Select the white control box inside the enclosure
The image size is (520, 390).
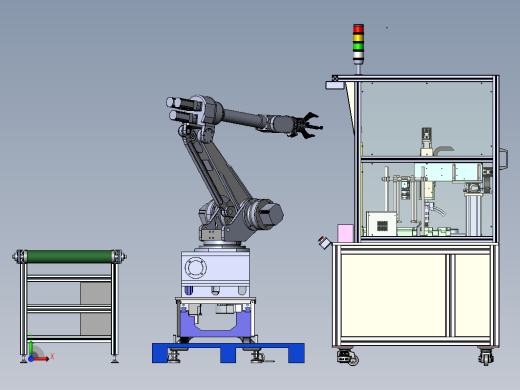[x=382, y=224]
